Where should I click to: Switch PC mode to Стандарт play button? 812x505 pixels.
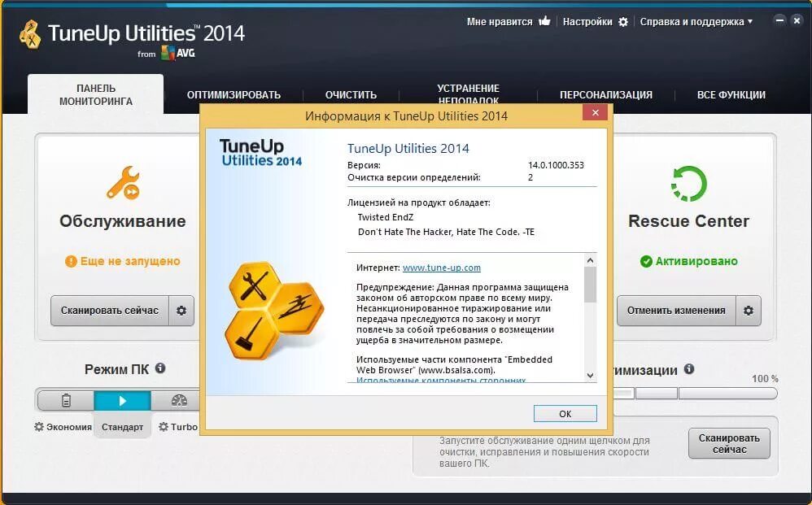(x=122, y=400)
